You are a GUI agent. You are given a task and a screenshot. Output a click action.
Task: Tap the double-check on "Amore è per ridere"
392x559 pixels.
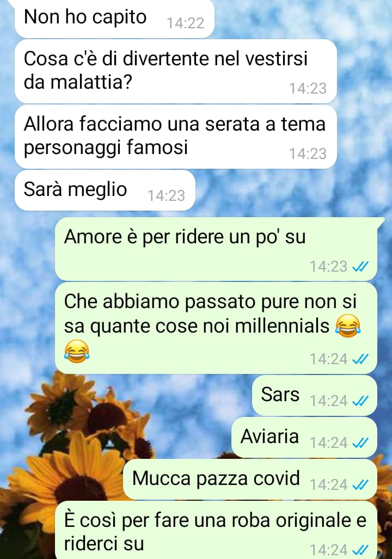coord(360,267)
